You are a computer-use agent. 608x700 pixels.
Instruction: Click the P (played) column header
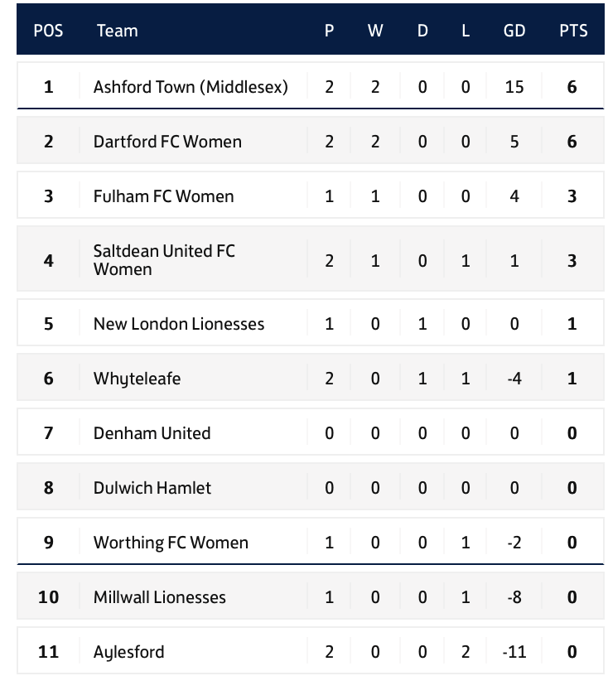(x=329, y=31)
